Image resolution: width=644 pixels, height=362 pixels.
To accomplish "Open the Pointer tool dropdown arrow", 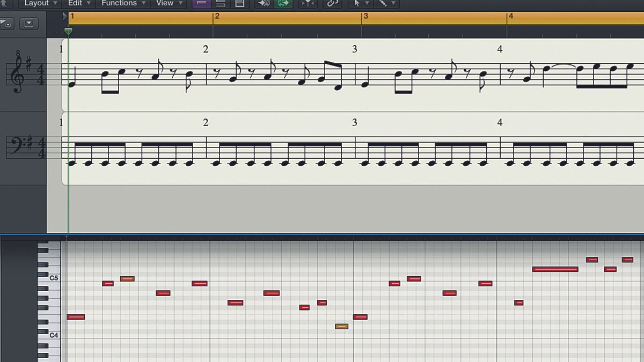I will [367, 4].
